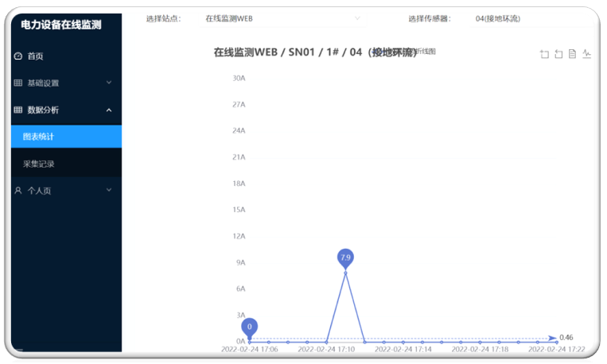Click the grid icon next to 基础设置
The height and width of the screenshot is (364, 607).
coord(18,83)
